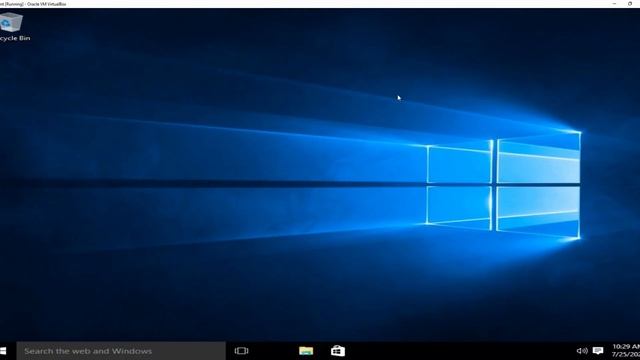Click the VirtualBox restore window button

click(x=630, y=4)
